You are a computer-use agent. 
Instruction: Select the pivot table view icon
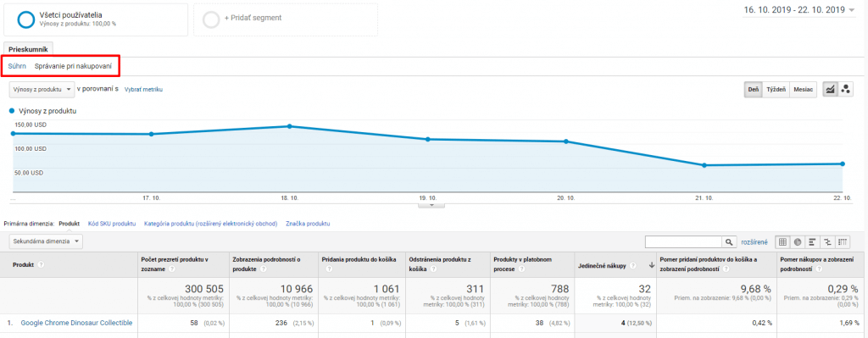point(843,241)
